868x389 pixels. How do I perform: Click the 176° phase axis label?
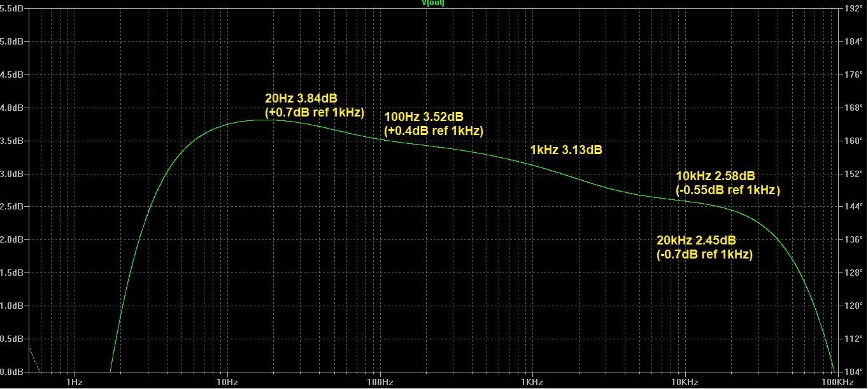[853, 74]
